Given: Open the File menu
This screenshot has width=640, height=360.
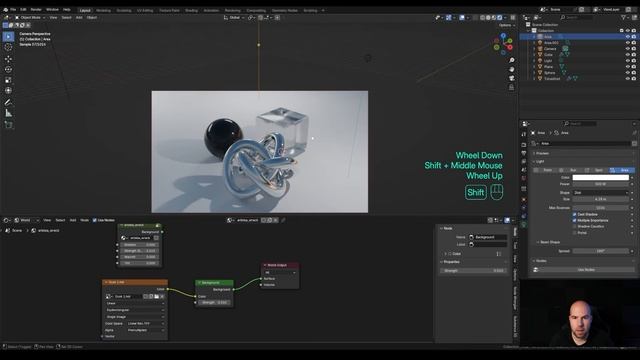Looking at the screenshot, I should pyautogui.click(x=13, y=9).
